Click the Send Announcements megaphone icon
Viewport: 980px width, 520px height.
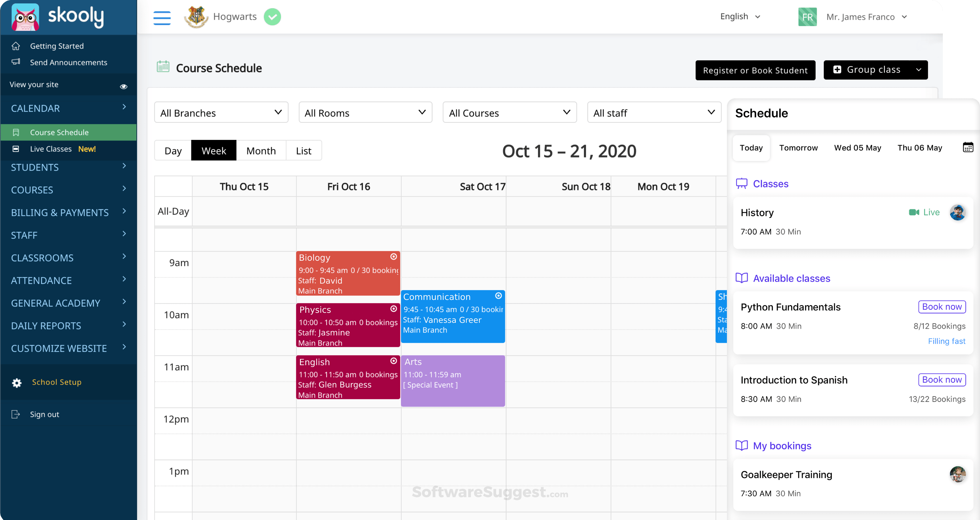pyautogui.click(x=16, y=62)
